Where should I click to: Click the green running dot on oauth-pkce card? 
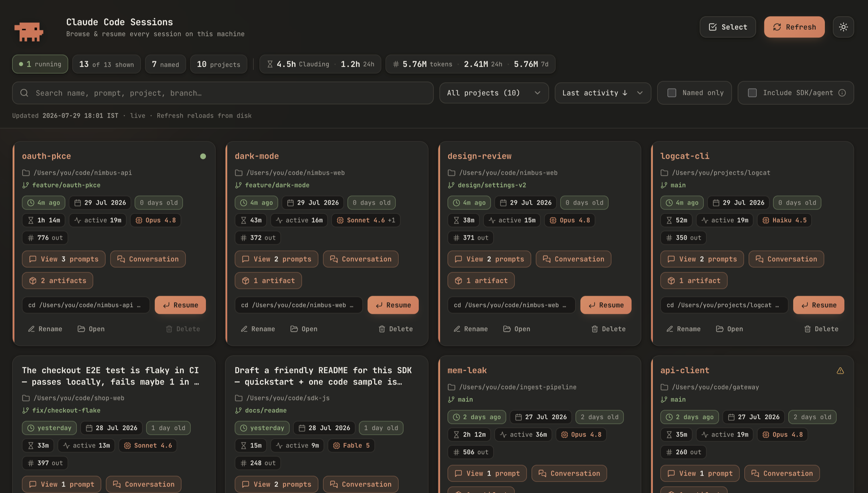[203, 156]
